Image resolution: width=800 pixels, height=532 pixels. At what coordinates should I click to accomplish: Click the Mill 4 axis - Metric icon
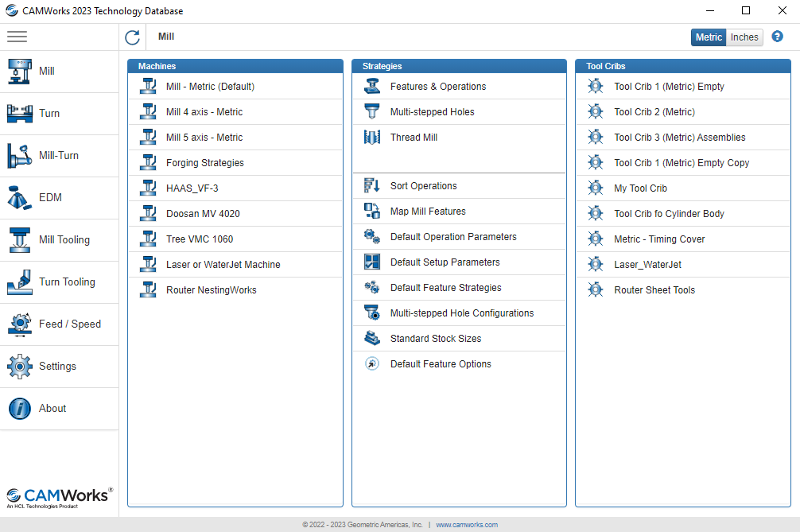tap(148, 111)
